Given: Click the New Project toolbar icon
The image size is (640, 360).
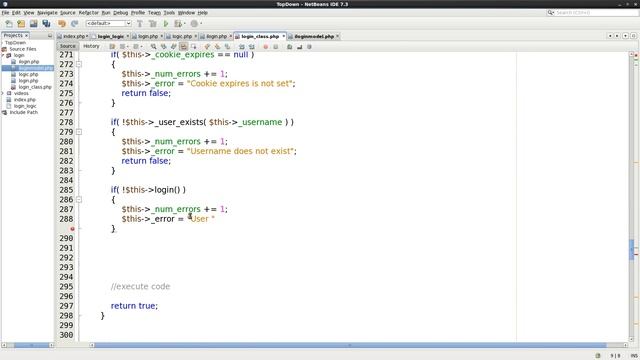Looking at the screenshot, I should pyautogui.click(x=21, y=24).
